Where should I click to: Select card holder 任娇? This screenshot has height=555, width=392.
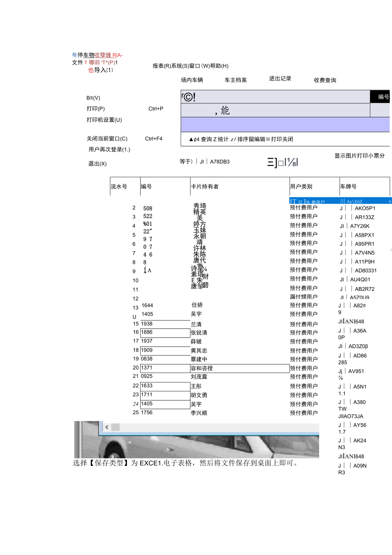197,305
